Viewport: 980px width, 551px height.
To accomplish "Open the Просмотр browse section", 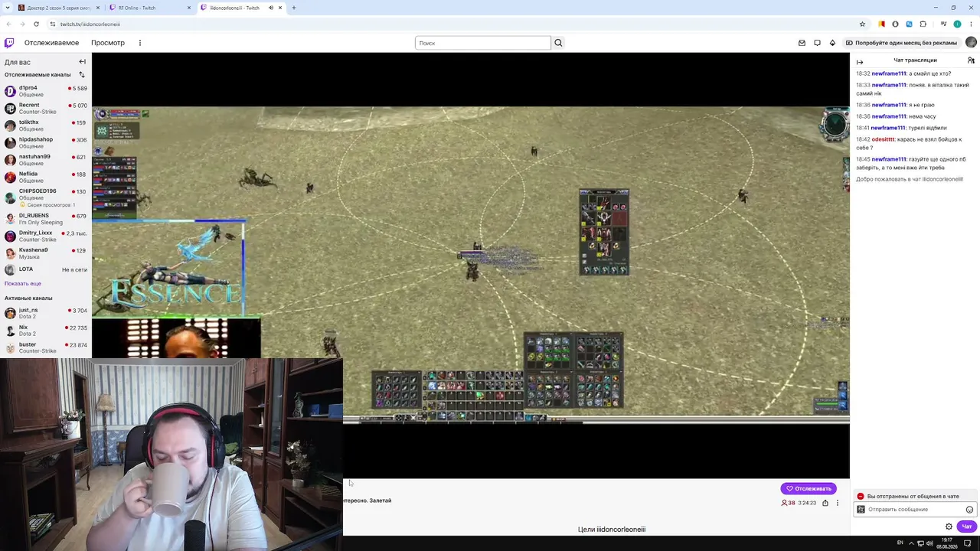I will click(108, 43).
